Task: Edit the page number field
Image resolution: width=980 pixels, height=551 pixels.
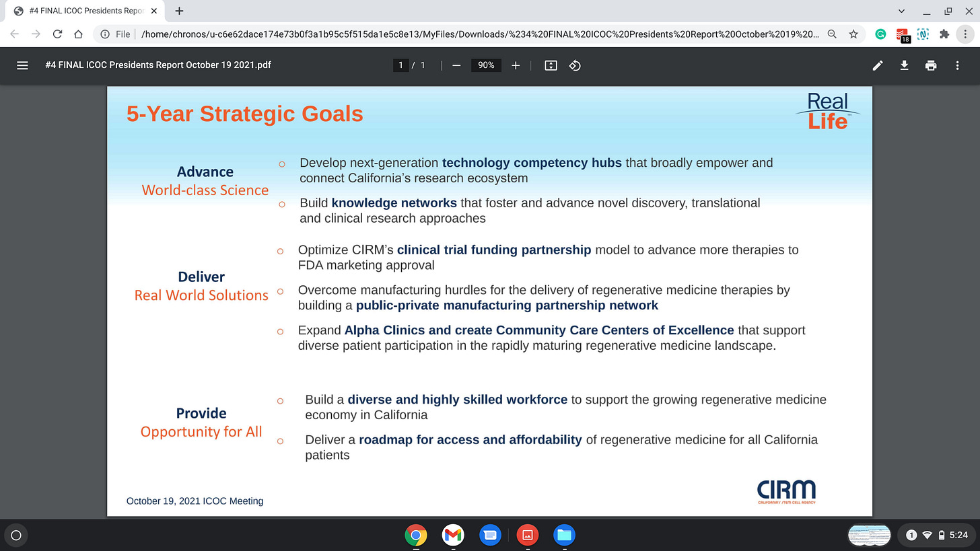Action: (400, 65)
